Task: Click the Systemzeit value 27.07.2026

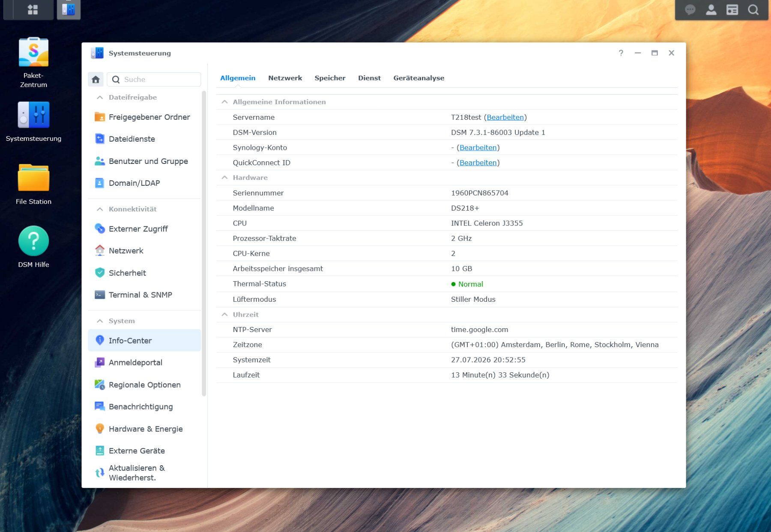Action: point(488,360)
